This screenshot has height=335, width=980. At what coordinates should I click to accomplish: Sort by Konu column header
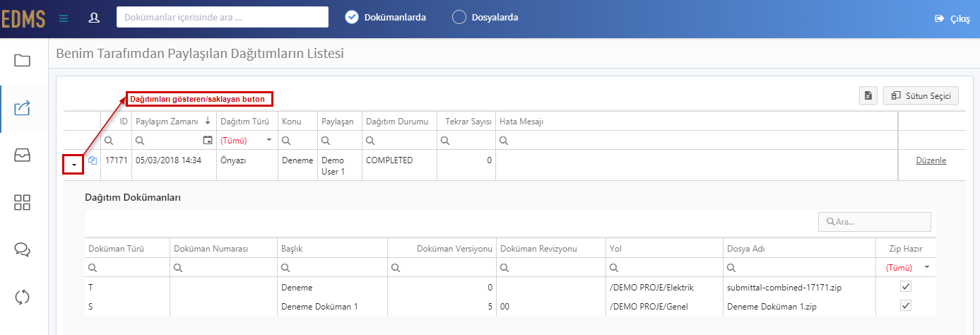pyautogui.click(x=292, y=122)
